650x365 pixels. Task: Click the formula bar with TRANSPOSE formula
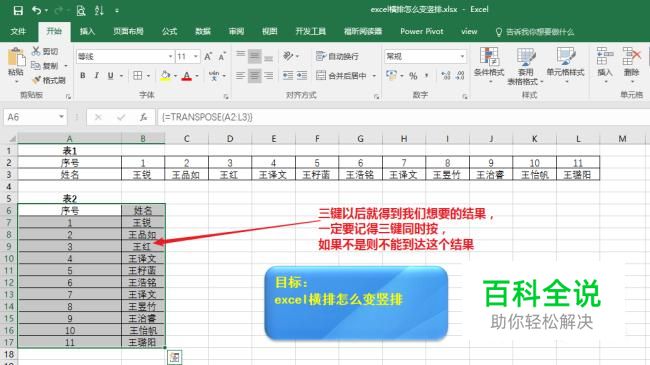[402, 117]
